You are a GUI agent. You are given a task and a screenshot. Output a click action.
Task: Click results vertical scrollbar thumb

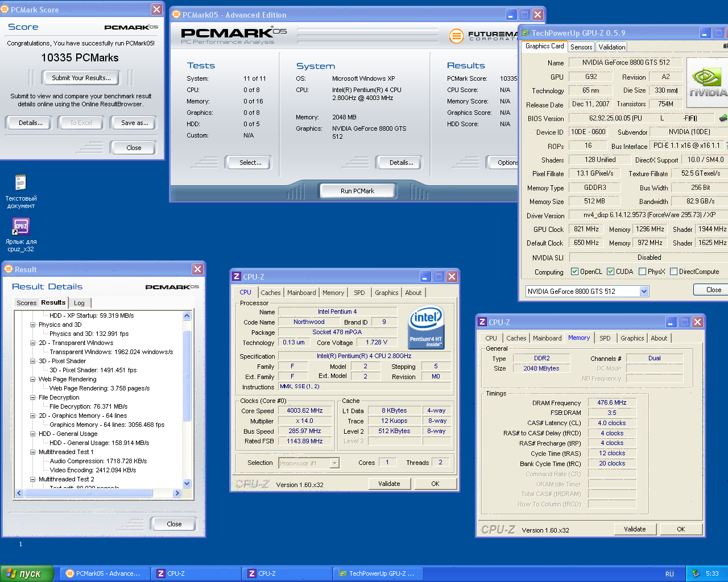coord(187,376)
